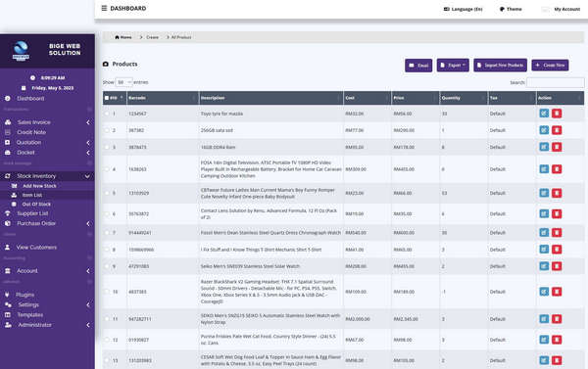
Task: Edit the 256GB sata ssd product
Action: [544, 130]
